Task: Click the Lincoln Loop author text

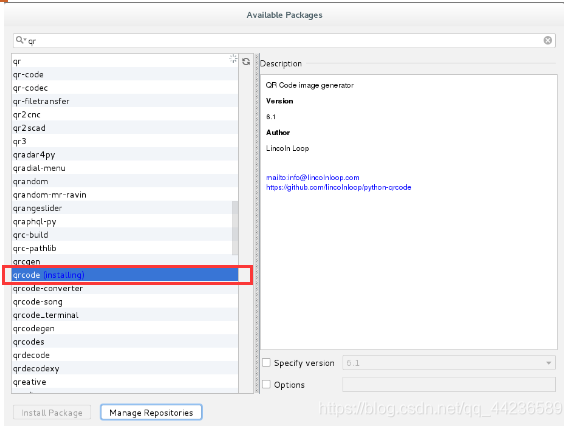Action: point(287,148)
